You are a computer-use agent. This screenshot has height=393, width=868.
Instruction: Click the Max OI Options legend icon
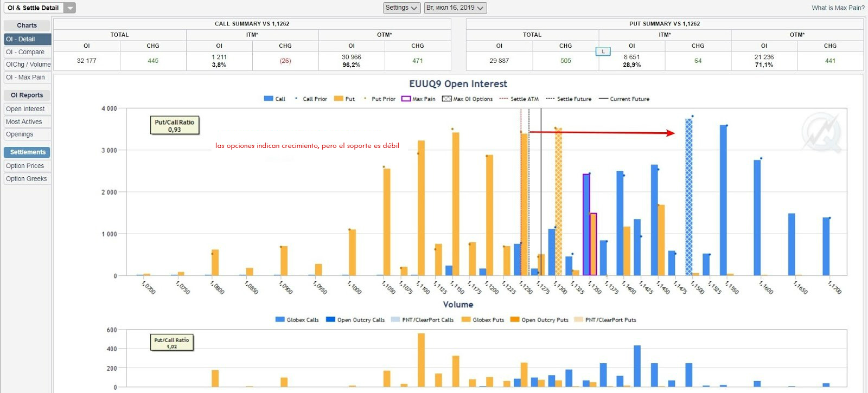coord(446,99)
